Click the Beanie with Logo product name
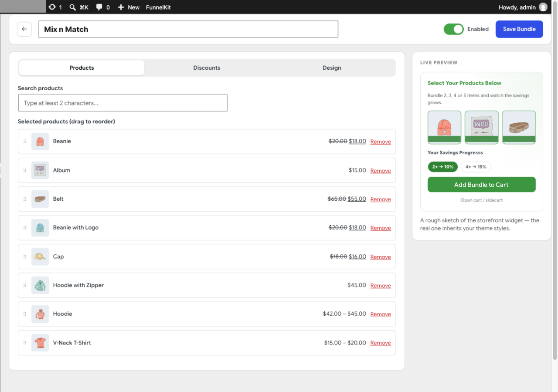Screen dimensions: 558x392 coord(76,228)
